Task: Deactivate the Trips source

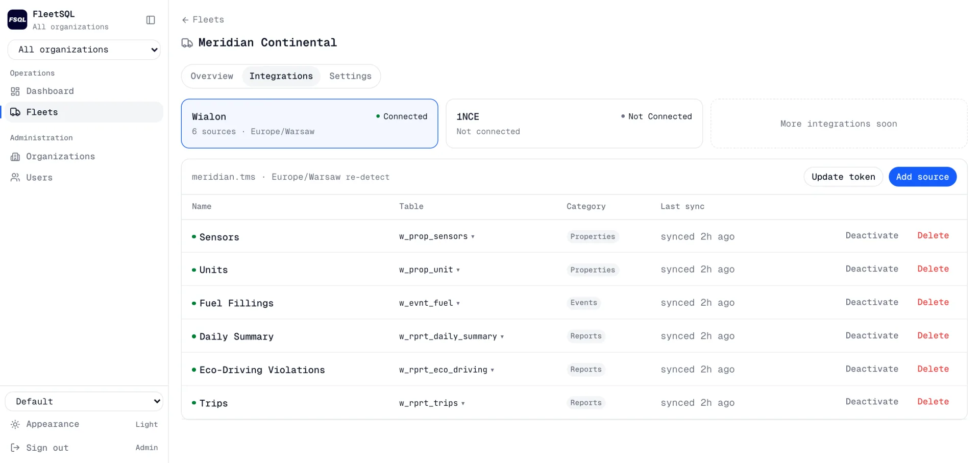Action: click(x=872, y=402)
